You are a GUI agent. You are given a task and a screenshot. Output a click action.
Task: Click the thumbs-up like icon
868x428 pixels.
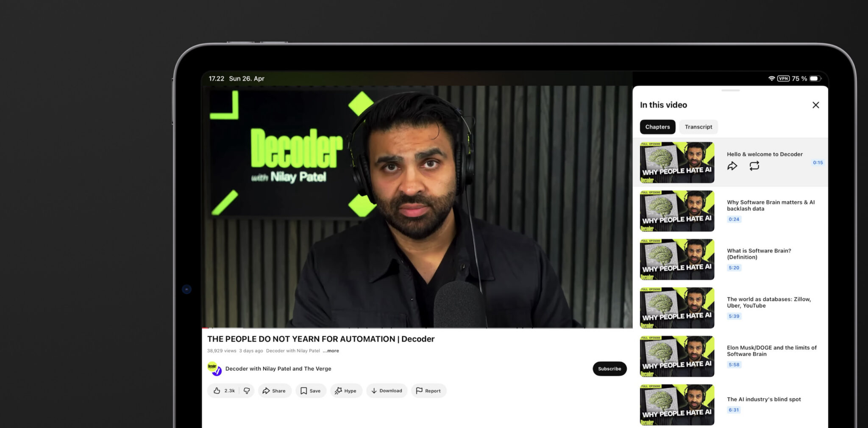(x=217, y=391)
